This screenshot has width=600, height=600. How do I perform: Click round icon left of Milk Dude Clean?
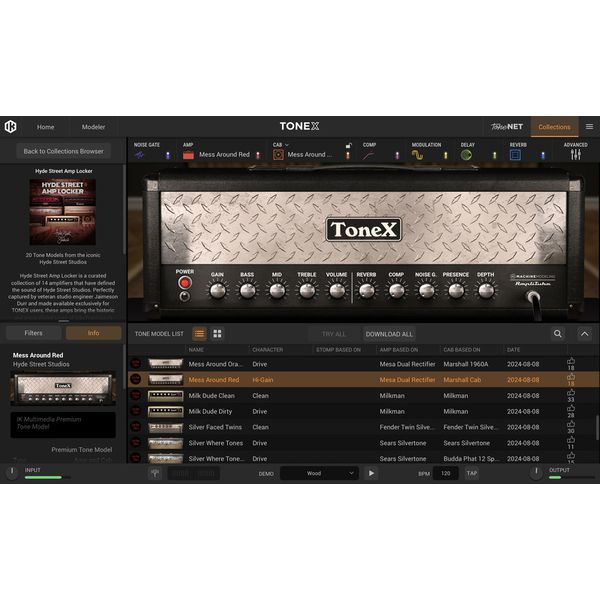click(x=135, y=395)
